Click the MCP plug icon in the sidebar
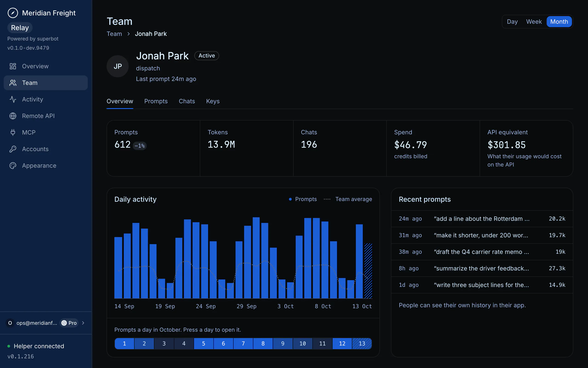Viewport: 588px width, 368px height. [x=13, y=132]
